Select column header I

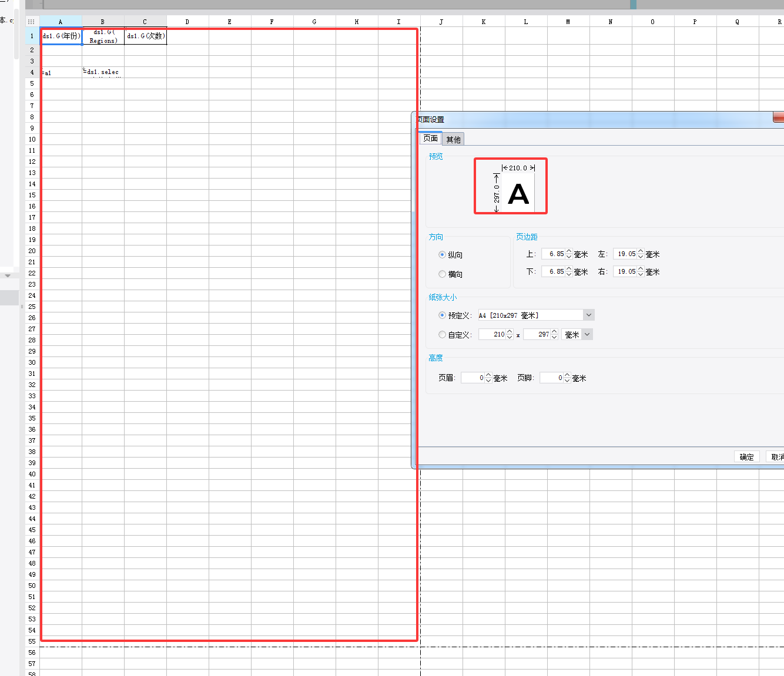pos(399,22)
